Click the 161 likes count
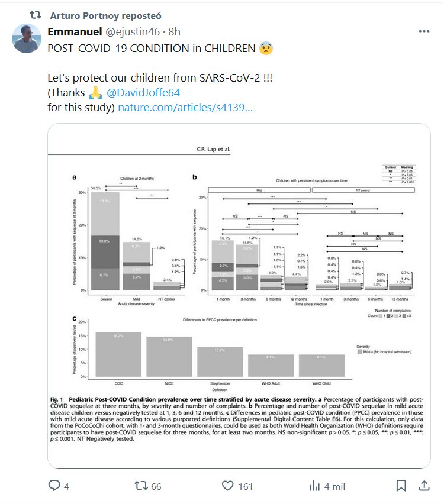This screenshot has width=444, height=504. pos(246,486)
